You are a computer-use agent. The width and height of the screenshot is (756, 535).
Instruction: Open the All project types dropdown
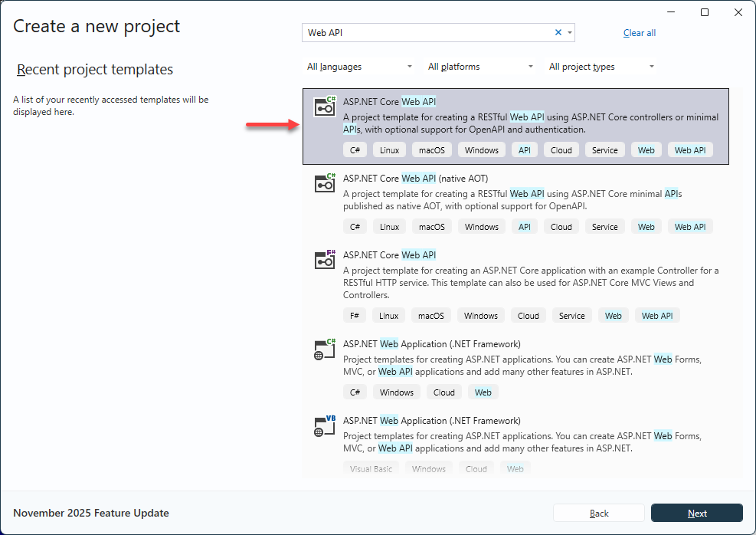[601, 67]
